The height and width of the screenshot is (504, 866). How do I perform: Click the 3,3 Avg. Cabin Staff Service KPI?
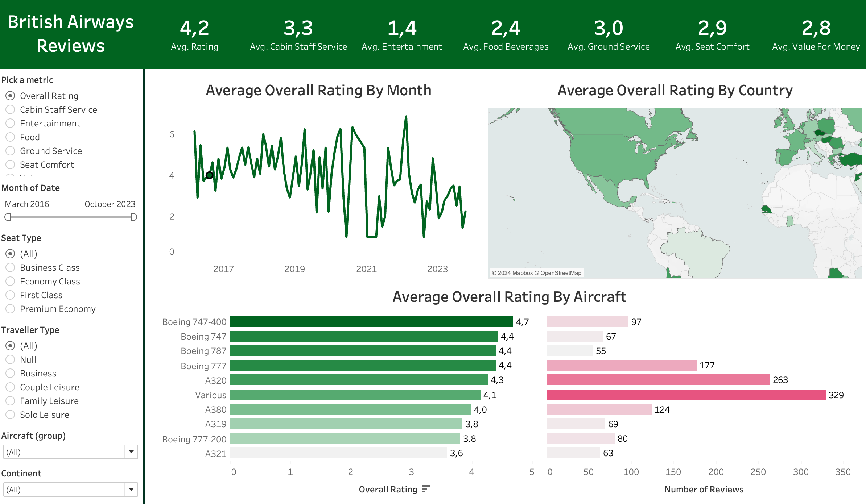click(298, 35)
